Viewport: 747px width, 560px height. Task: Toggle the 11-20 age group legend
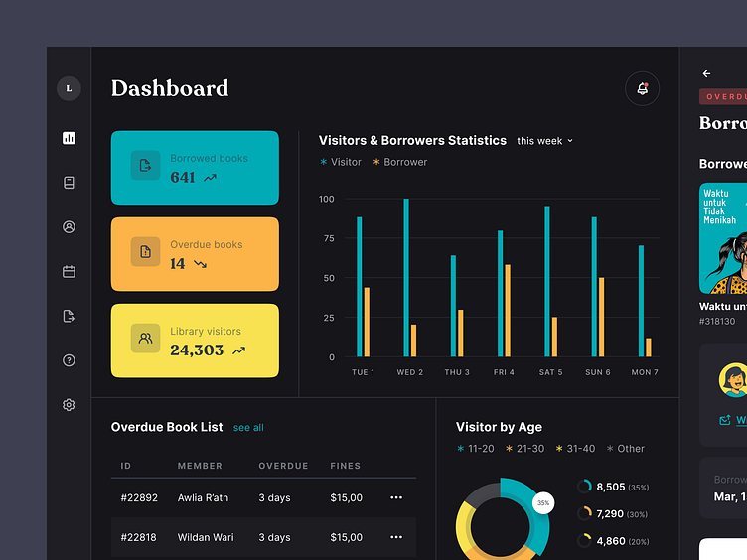pyautogui.click(x=475, y=449)
